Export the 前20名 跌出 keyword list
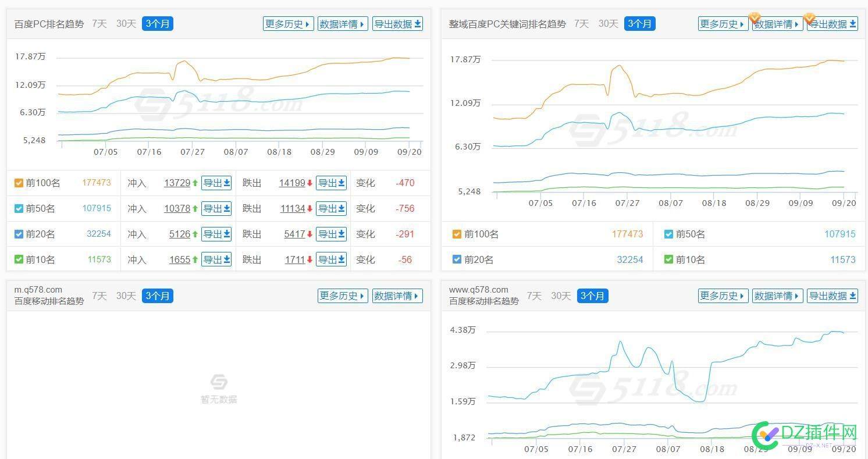The image size is (868, 459). coord(331,234)
